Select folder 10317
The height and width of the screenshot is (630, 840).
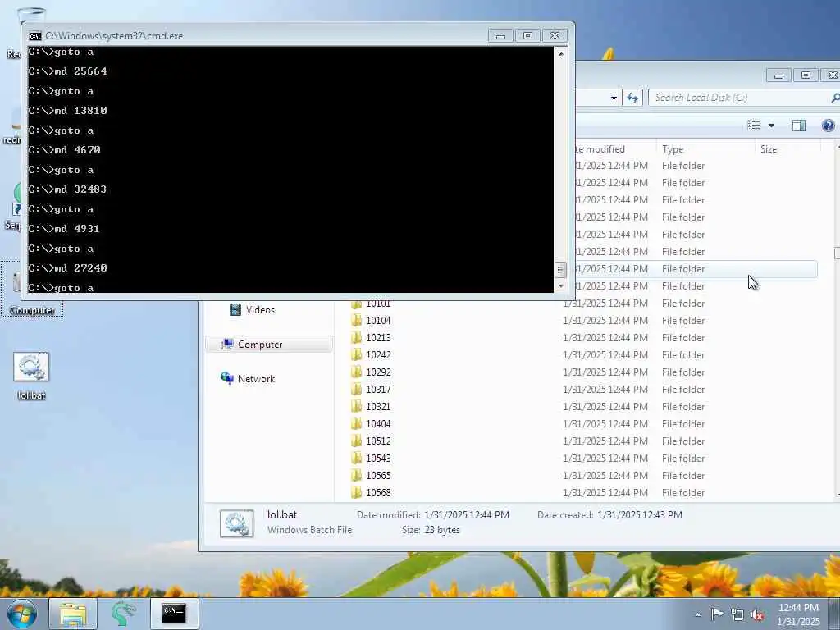tap(378, 390)
